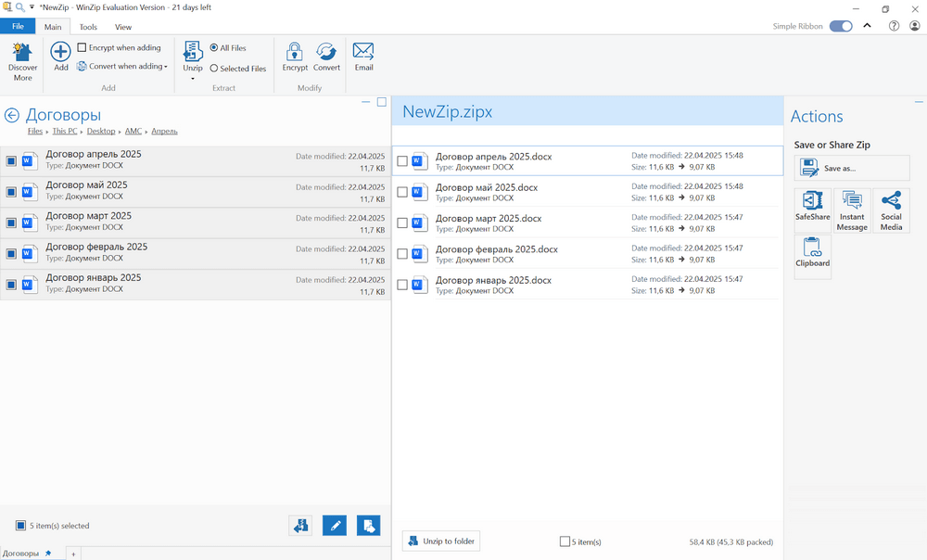
Task: Click the NewZip.zipx header title
Action: tap(448, 112)
